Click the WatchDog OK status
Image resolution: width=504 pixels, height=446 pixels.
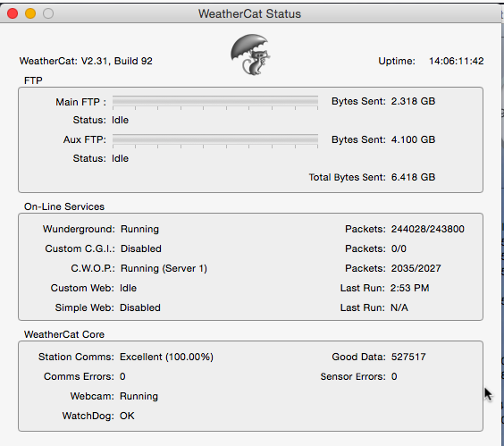click(127, 416)
